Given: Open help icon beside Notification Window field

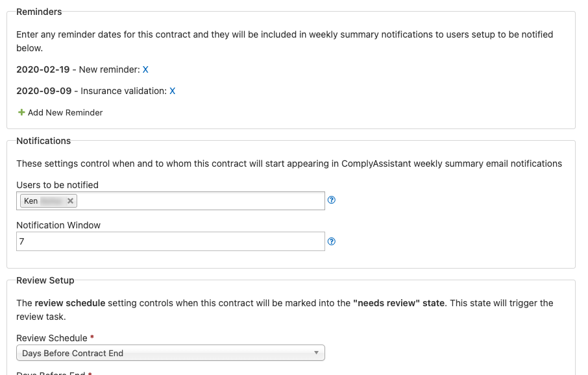Looking at the screenshot, I should coord(332,241).
